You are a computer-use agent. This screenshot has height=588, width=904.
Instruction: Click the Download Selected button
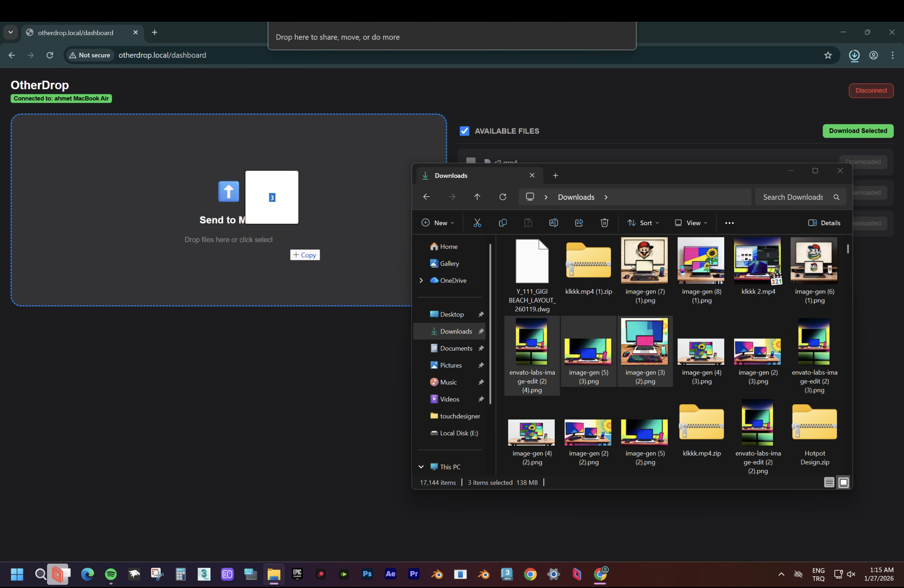[x=858, y=131]
